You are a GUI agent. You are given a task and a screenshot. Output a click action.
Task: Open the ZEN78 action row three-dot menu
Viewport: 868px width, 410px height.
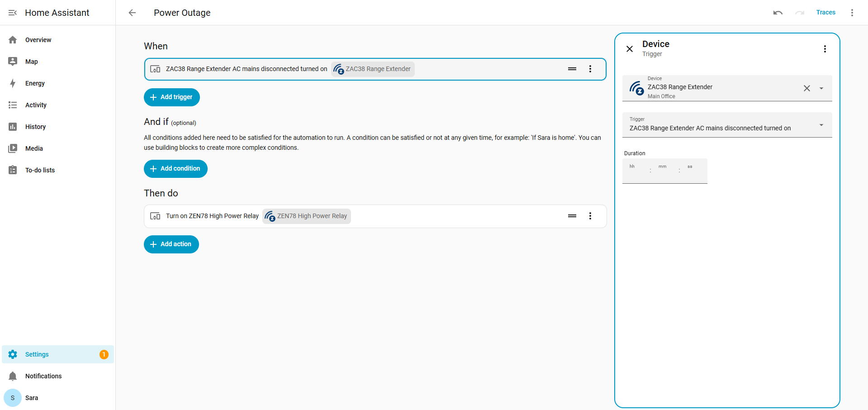[590, 216]
